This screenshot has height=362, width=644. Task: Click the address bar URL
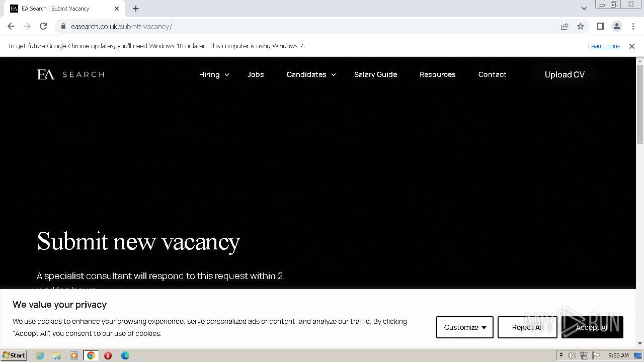[x=121, y=26]
